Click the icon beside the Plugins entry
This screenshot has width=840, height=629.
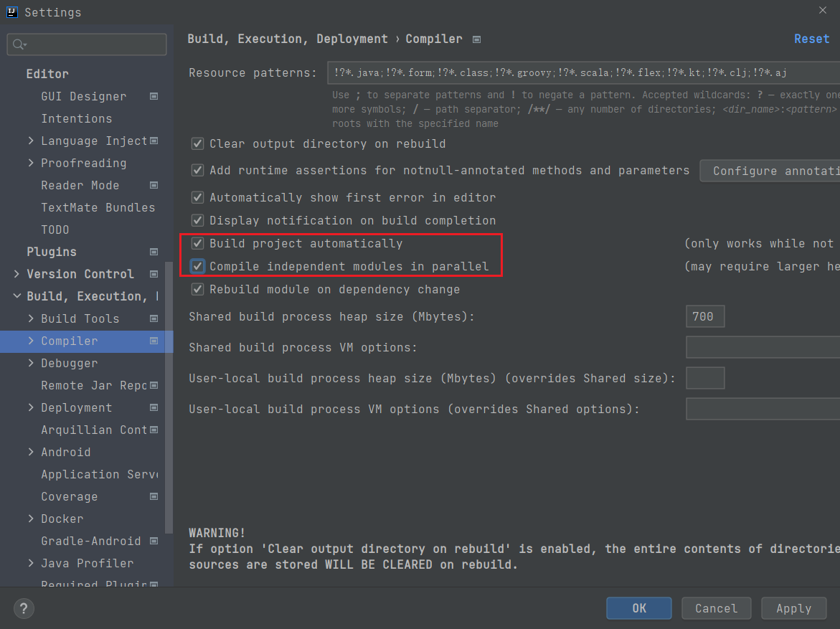tap(153, 251)
